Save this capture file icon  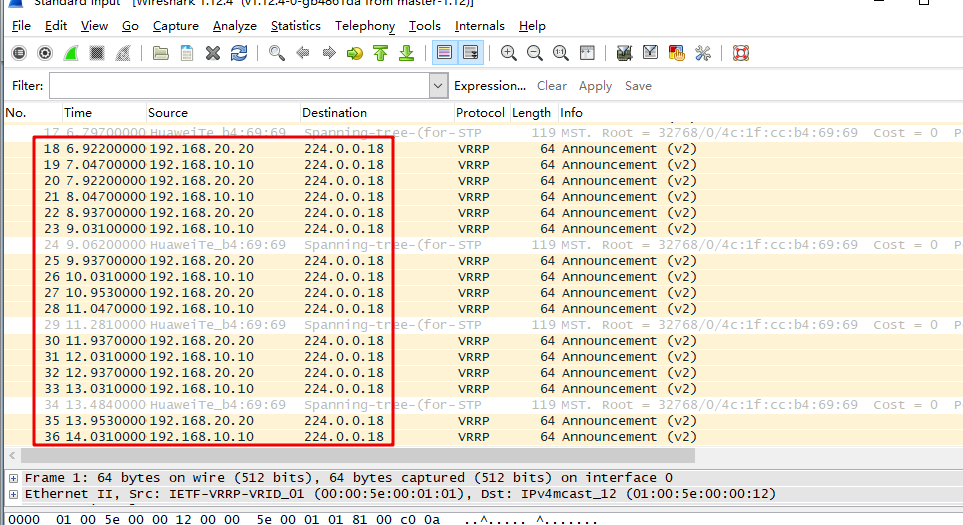tap(187, 53)
